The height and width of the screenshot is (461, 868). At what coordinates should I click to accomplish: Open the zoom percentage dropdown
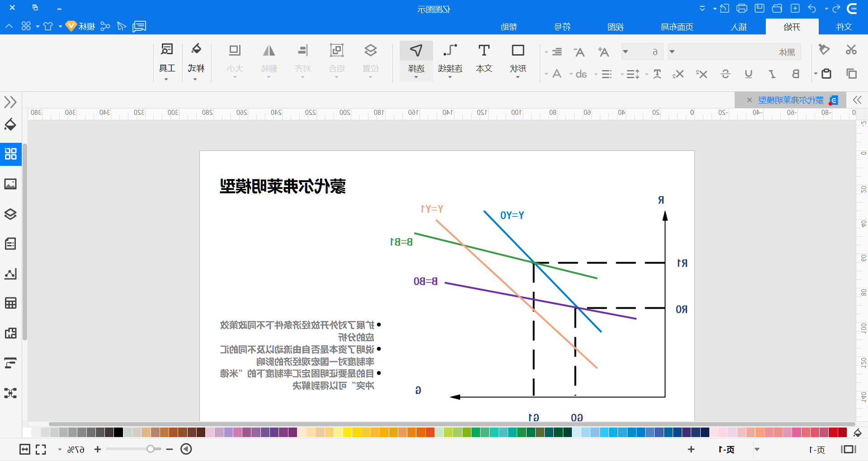[x=60, y=450]
